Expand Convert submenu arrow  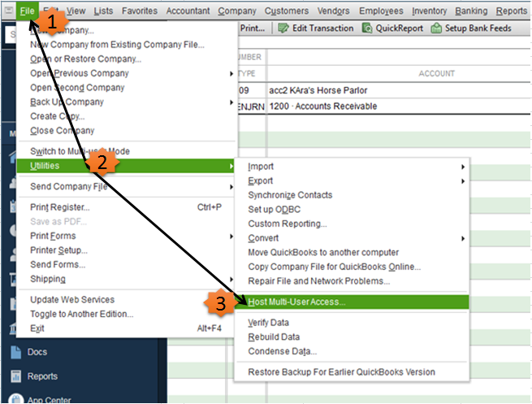(x=462, y=239)
